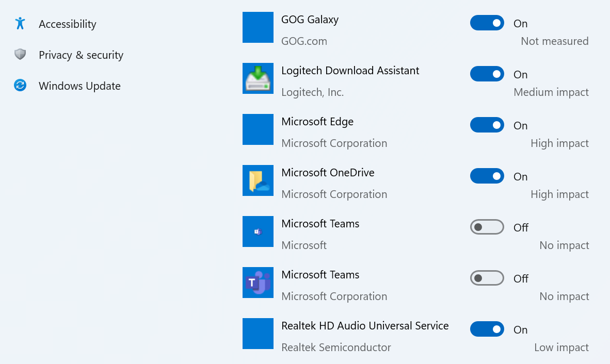This screenshot has height=364, width=610.
Task: Click the Realtek HD Audio Universal Service icon
Action: tap(258, 334)
